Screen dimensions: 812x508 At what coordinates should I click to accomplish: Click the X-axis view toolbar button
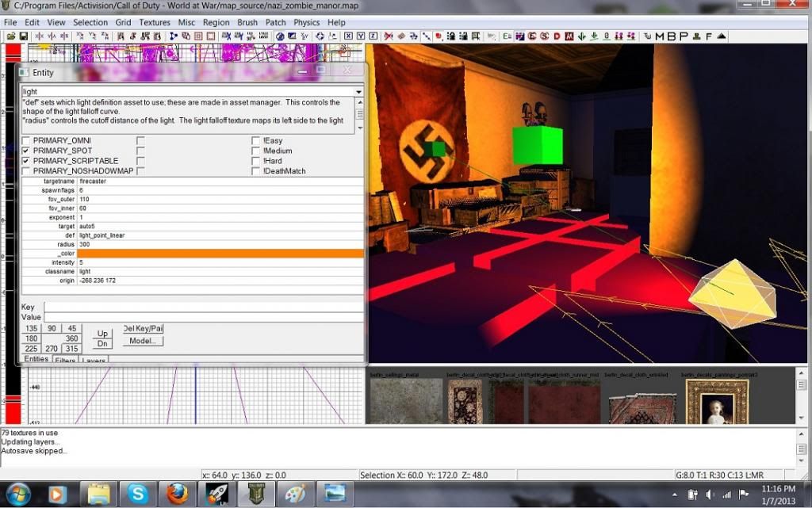[348, 36]
